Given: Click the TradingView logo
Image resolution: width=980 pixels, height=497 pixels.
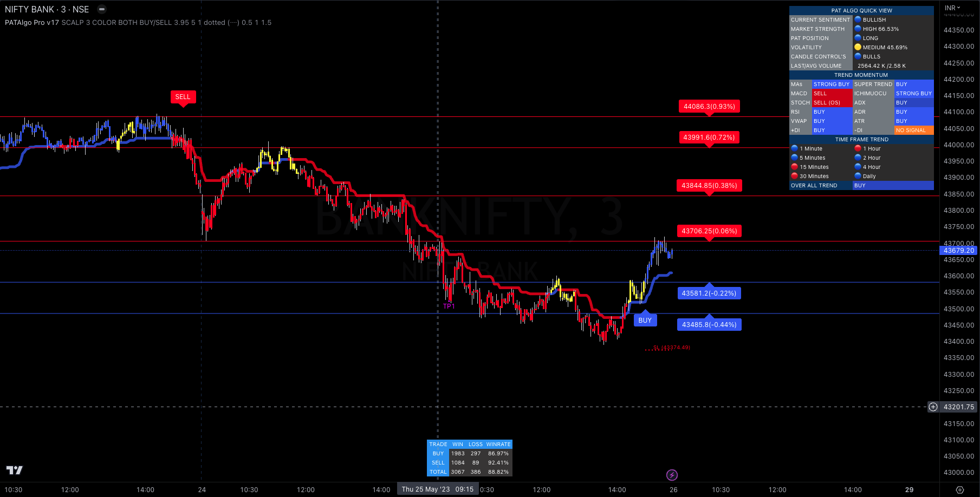Looking at the screenshot, I should pos(14,470).
